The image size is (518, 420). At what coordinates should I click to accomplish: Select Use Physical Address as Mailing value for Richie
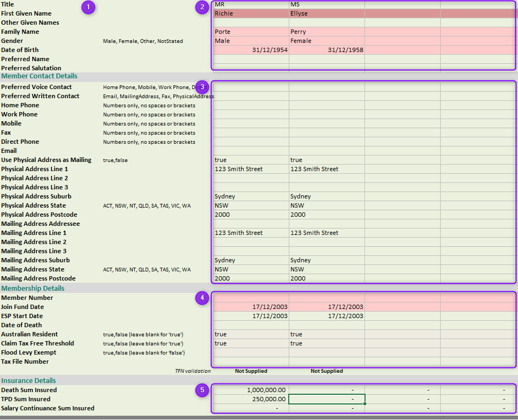click(251, 160)
